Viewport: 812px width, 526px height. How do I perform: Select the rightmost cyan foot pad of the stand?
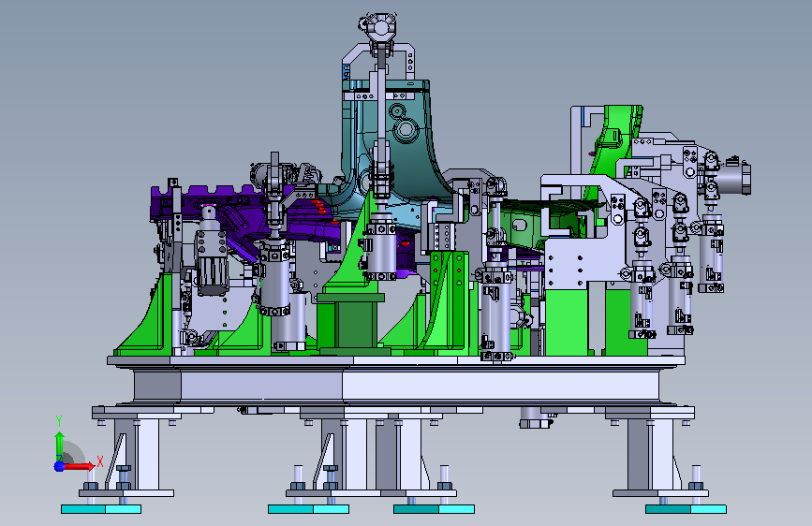686,509
